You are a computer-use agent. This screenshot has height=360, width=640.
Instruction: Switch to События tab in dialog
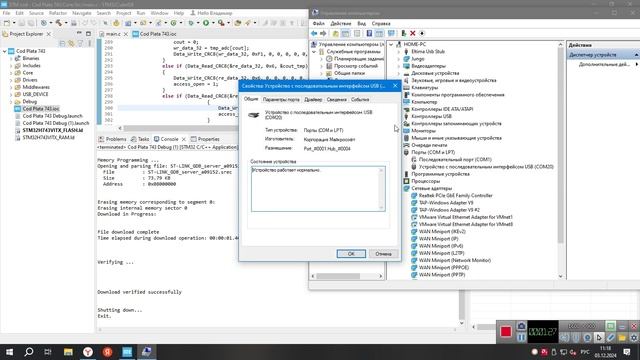coord(360,100)
